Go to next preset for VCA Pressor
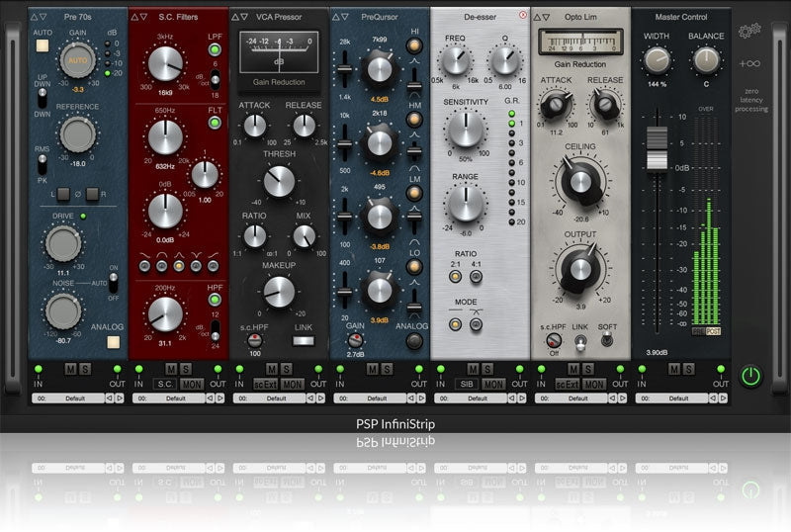 point(320,399)
